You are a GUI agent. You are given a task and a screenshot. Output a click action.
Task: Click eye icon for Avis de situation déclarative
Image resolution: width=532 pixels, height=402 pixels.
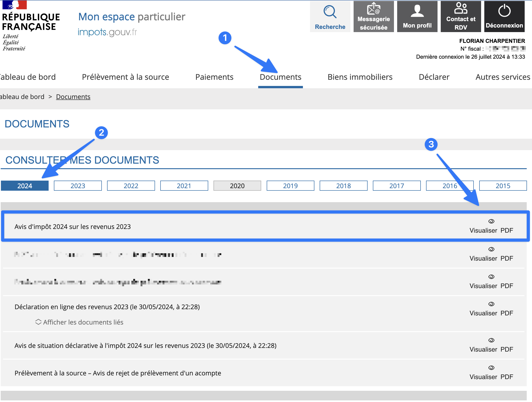(491, 340)
